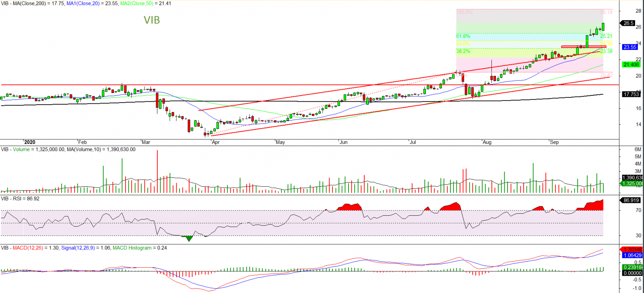The width and height of the screenshot is (644, 293).
Task: Click the green 0.23918 histogram value tag
Action: click(632, 267)
